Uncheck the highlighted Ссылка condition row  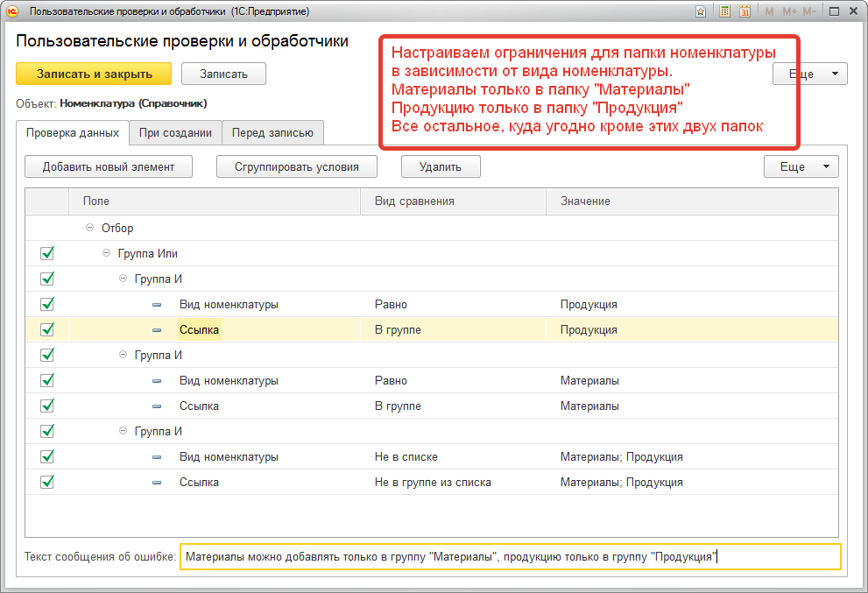pyautogui.click(x=49, y=329)
